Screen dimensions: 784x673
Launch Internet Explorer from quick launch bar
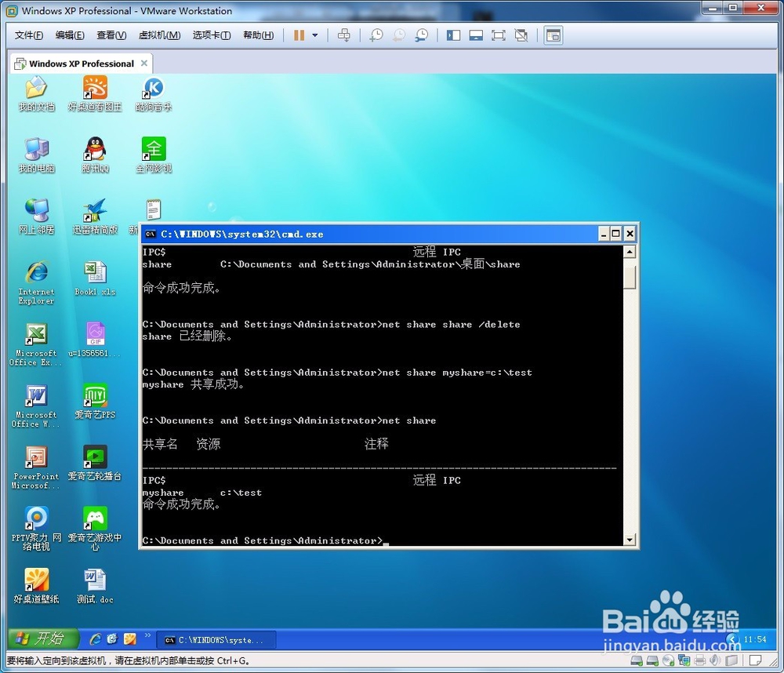click(95, 639)
